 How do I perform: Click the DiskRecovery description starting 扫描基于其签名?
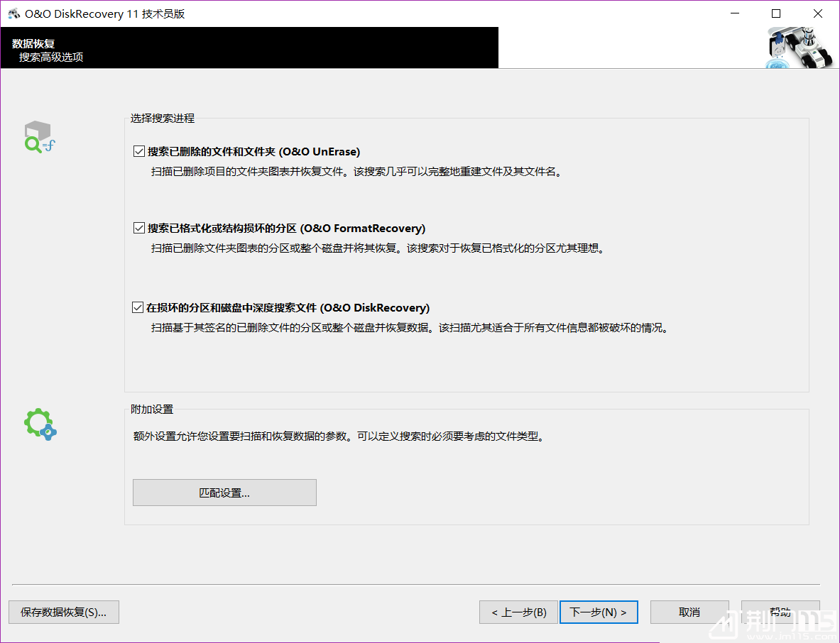coord(410,328)
